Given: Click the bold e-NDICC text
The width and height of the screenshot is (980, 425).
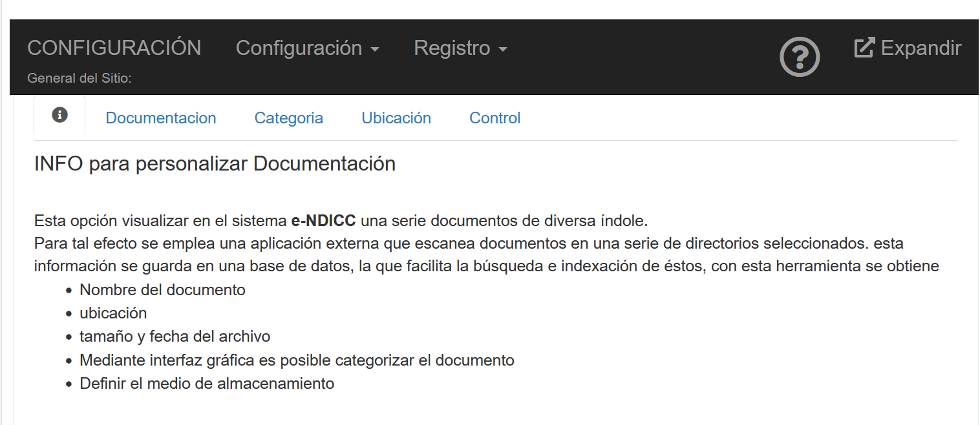Looking at the screenshot, I should (x=323, y=221).
